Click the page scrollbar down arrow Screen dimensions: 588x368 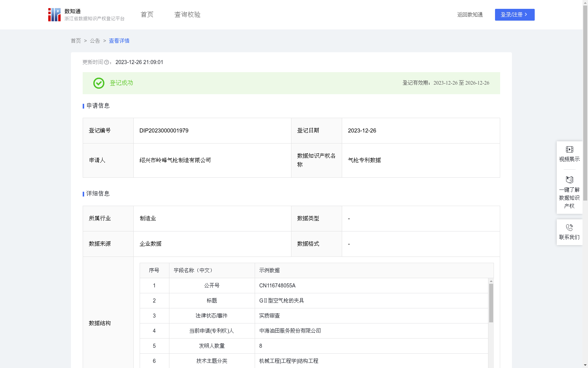(585, 365)
